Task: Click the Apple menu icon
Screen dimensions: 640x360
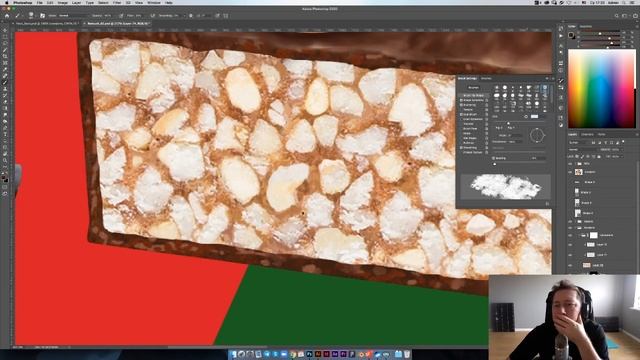Action: (x=6, y=2)
